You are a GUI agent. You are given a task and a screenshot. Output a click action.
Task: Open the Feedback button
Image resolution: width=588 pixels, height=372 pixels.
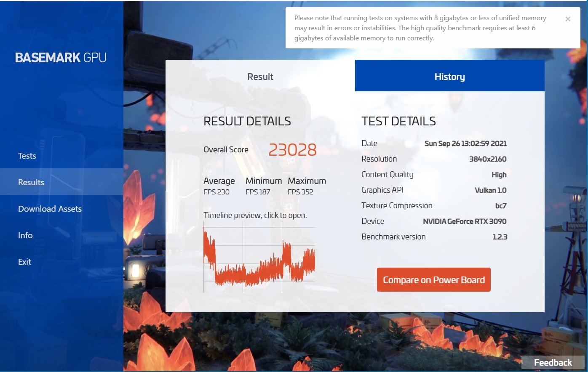[553, 362]
